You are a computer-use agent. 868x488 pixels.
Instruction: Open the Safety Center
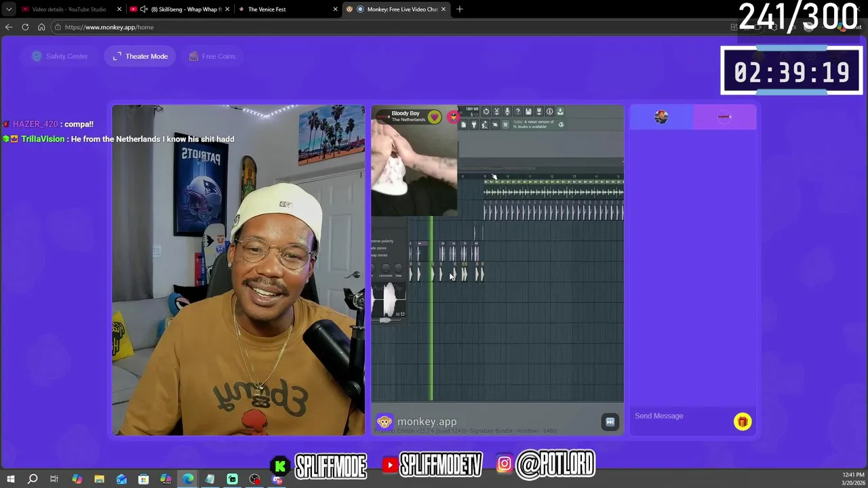tap(60, 56)
